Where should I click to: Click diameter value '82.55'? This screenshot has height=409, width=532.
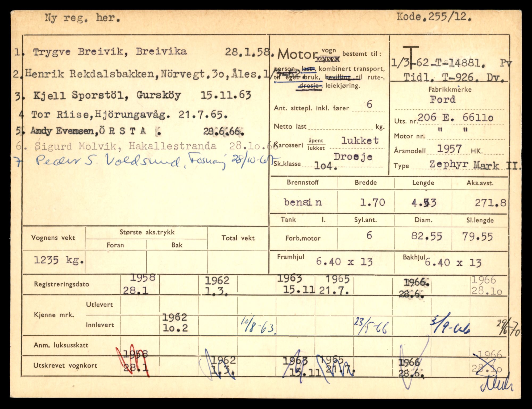pyautogui.click(x=427, y=236)
